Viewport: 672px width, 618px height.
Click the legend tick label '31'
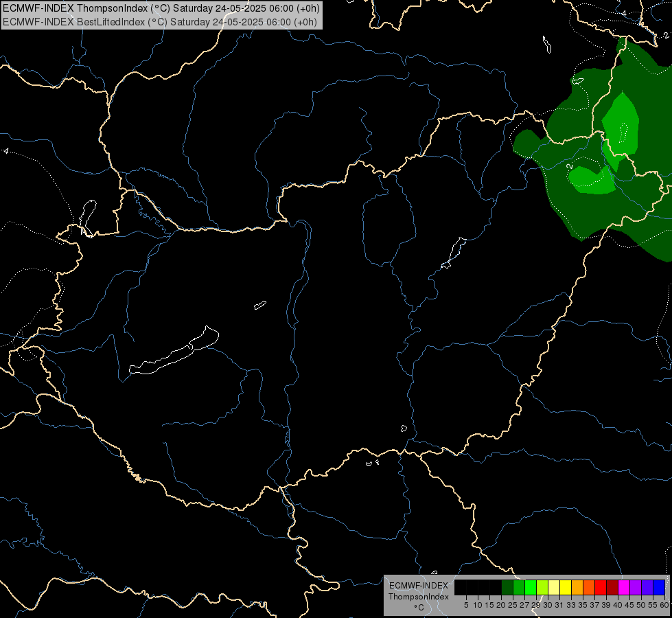point(559,605)
